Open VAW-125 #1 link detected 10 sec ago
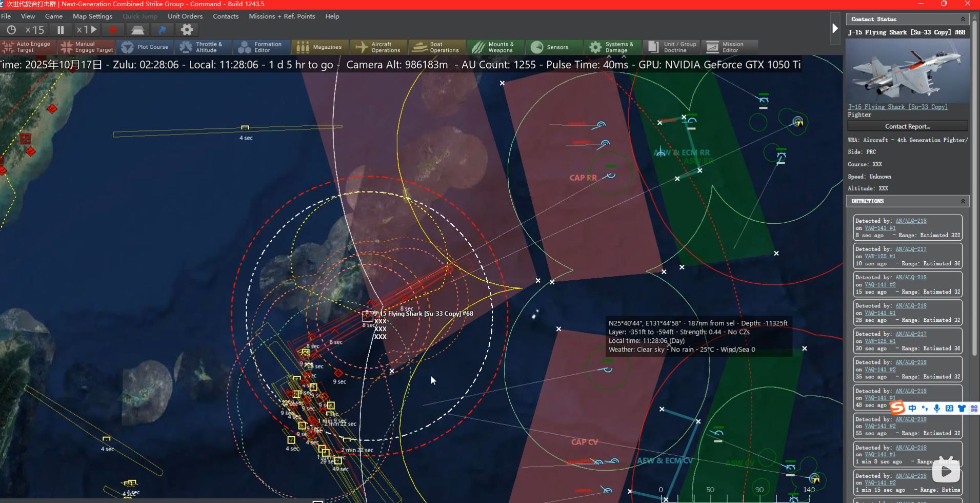Screen dimensions: 980x503 pos(880,257)
